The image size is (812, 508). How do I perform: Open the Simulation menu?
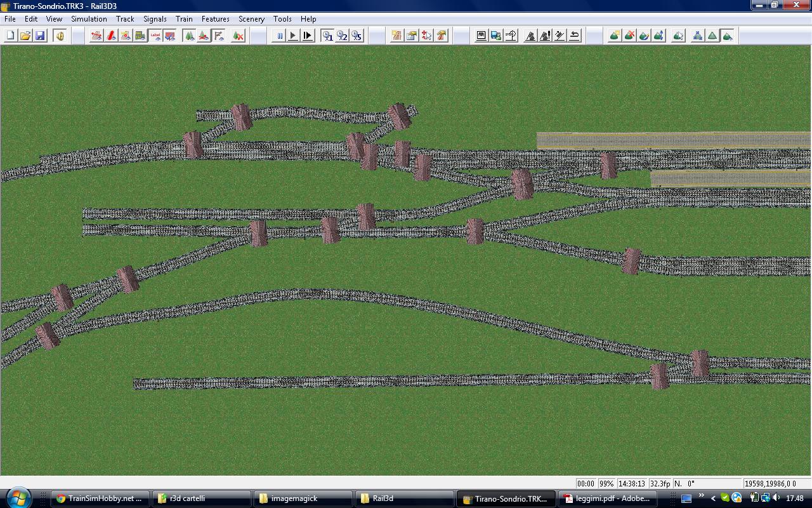pos(89,19)
